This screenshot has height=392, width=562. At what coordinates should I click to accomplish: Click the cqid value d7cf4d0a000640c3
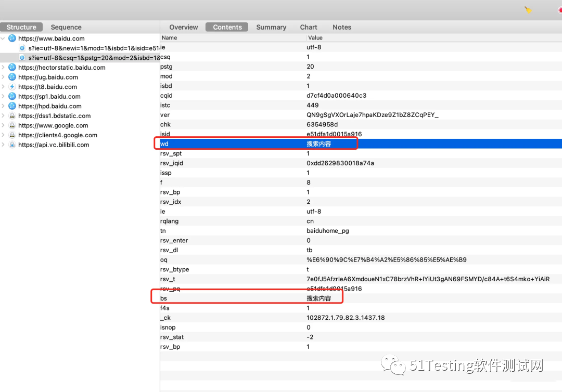coord(336,96)
